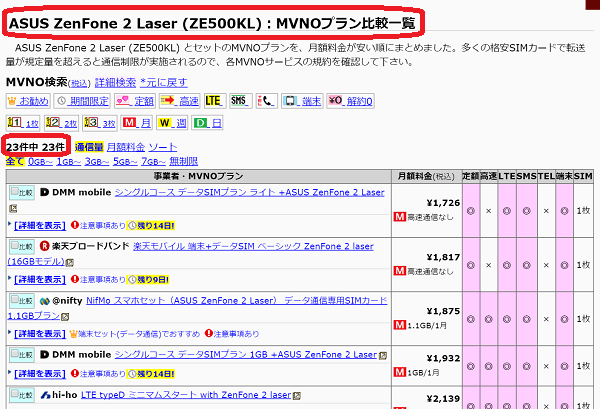The height and width of the screenshot is (409, 600).
Task: Click 残り14日! badge on DMM ライト plan
Action: click(x=151, y=226)
